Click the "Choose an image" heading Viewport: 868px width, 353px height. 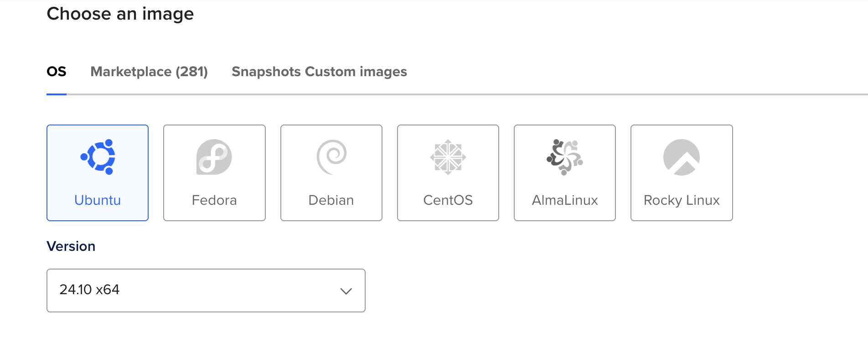coord(120,14)
